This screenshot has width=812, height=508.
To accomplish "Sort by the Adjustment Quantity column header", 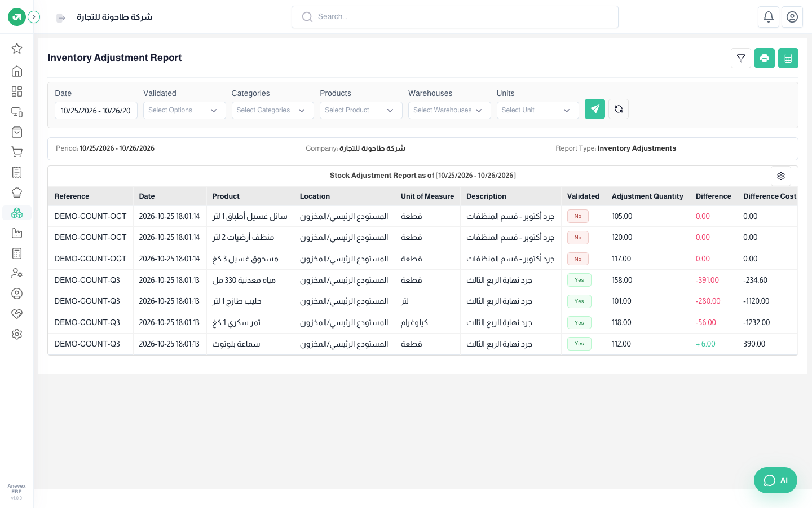I will 647,196.
